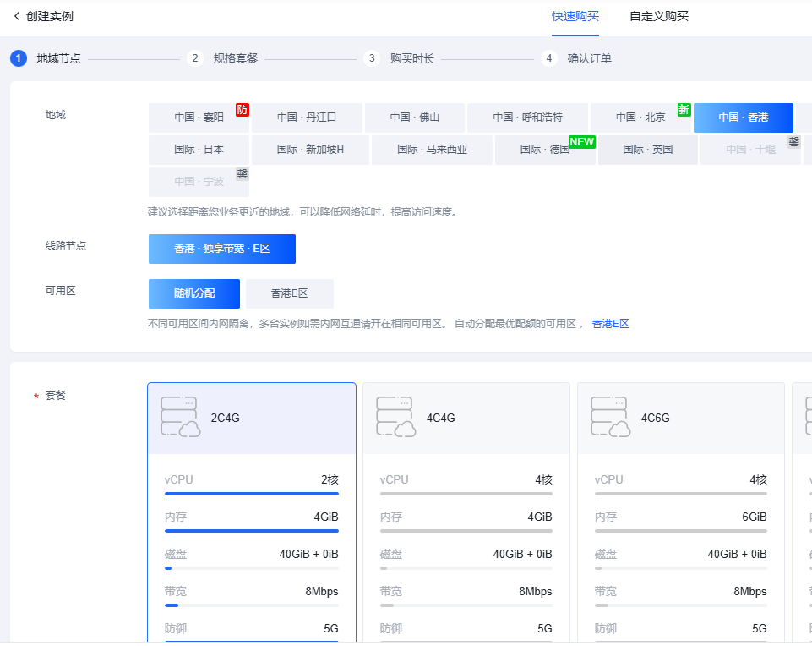Switch to the 快速购买 tab

[x=575, y=16]
